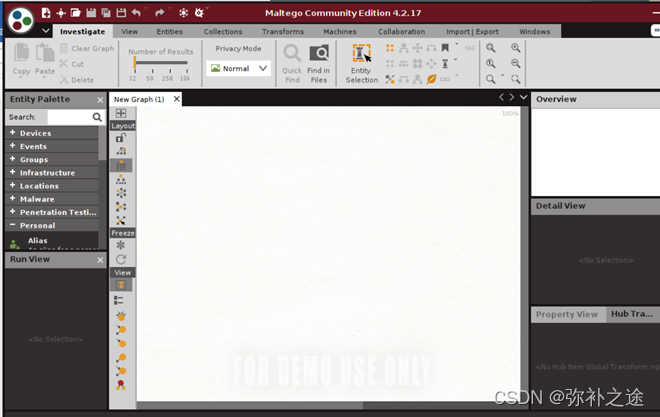Viewport: 660px width, 417px height.
Task: Click the open folder icon in title bar
Action: [76, 13]
